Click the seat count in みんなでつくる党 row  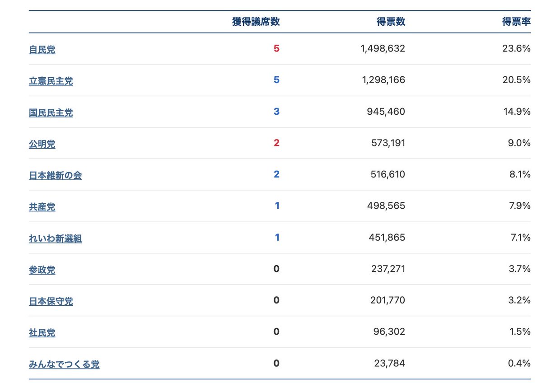click(x=276, y=364)
